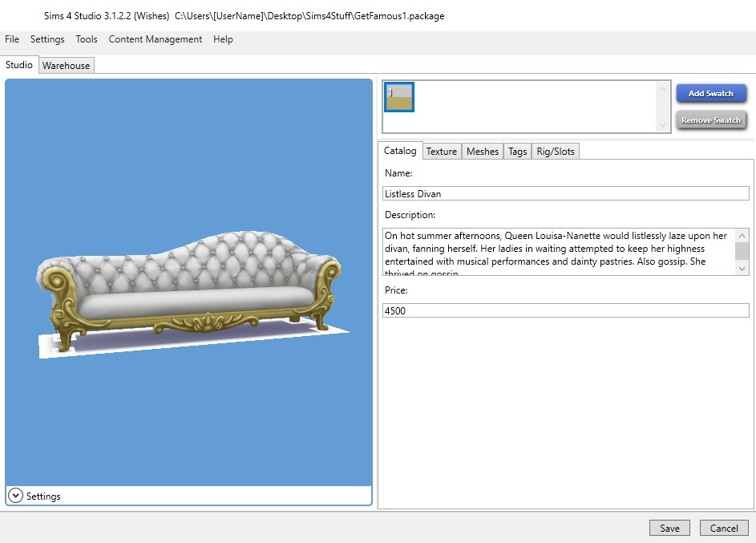Switch to the Texture tab

(441, 151)
